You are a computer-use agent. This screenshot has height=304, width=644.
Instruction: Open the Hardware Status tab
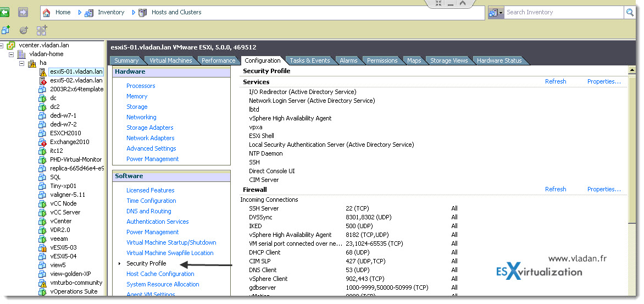[x=499, y=60]
